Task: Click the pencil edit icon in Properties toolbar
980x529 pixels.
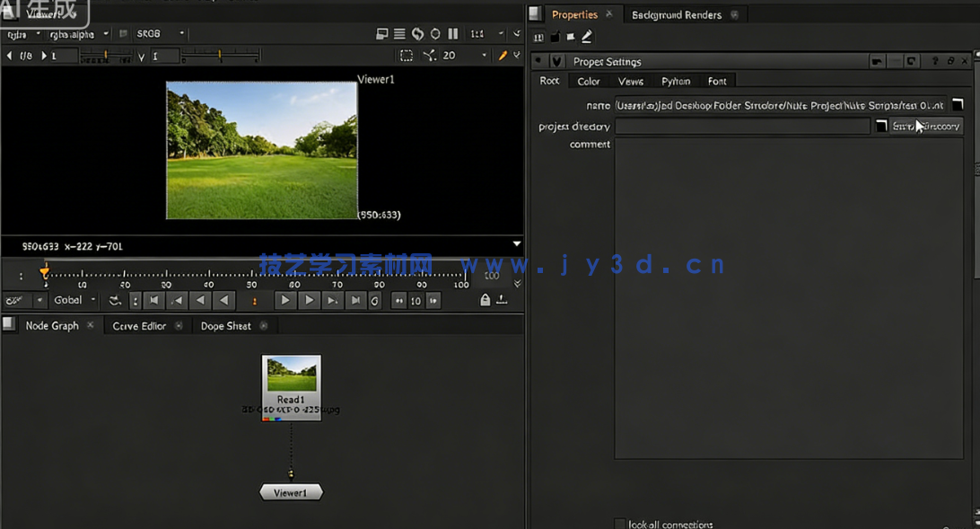Action: click(x=587, y=37)
